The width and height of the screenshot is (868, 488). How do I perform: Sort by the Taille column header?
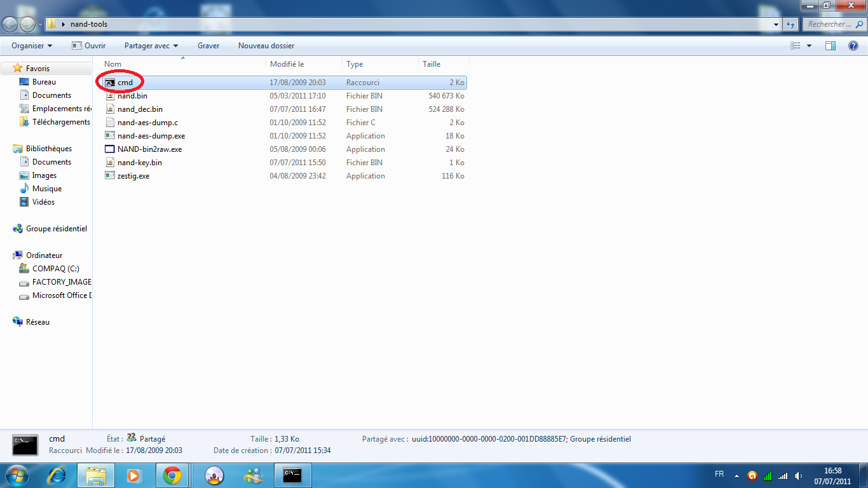click(431, 64)
